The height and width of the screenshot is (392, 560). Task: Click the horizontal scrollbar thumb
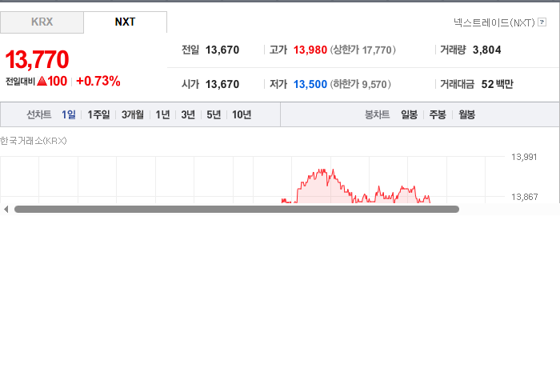pos(237,210)
